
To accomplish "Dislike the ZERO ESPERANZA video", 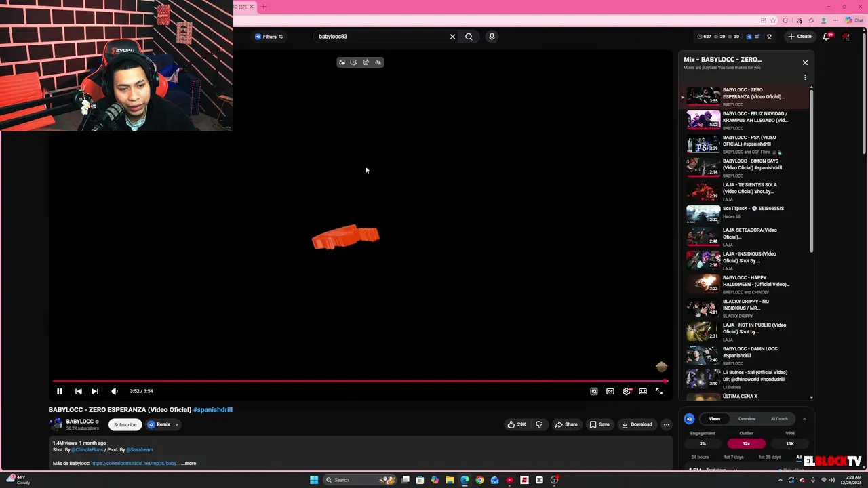I will click(539, 424).
